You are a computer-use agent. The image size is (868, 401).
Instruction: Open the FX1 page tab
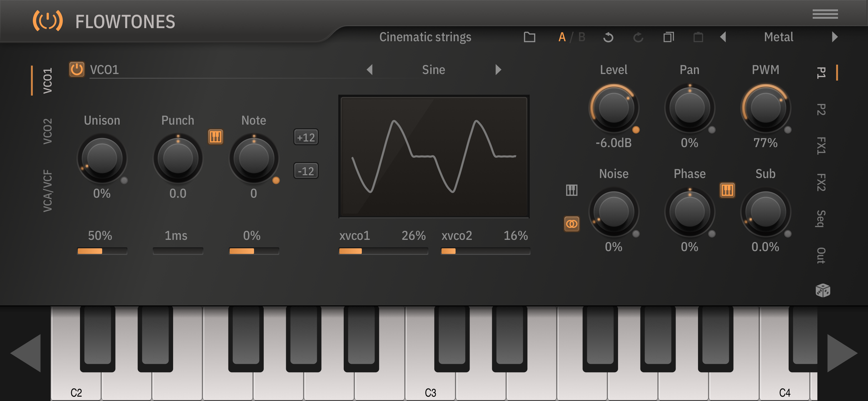click(x=821, y=146)
